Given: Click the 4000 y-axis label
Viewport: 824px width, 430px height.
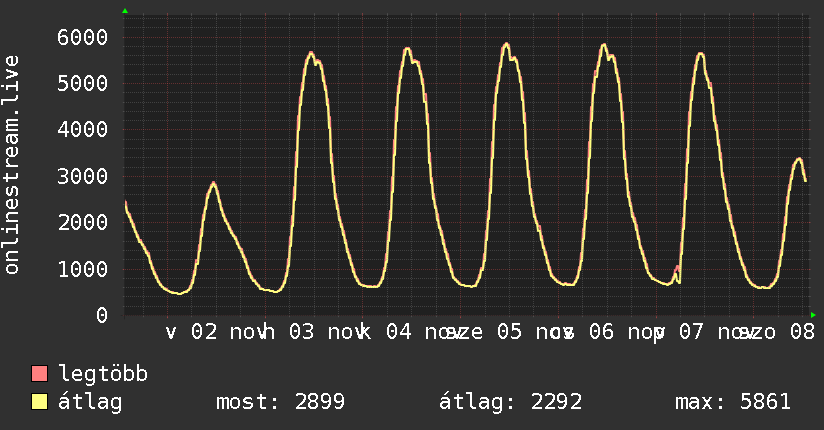Looking at the screenshot, I should coord(83,129).
